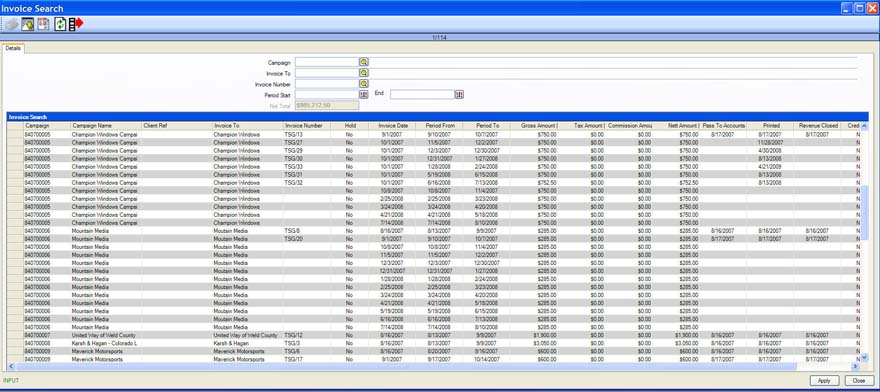
Task: Select invoice number cell TSG/20
Action: click(x=306, y=239)
